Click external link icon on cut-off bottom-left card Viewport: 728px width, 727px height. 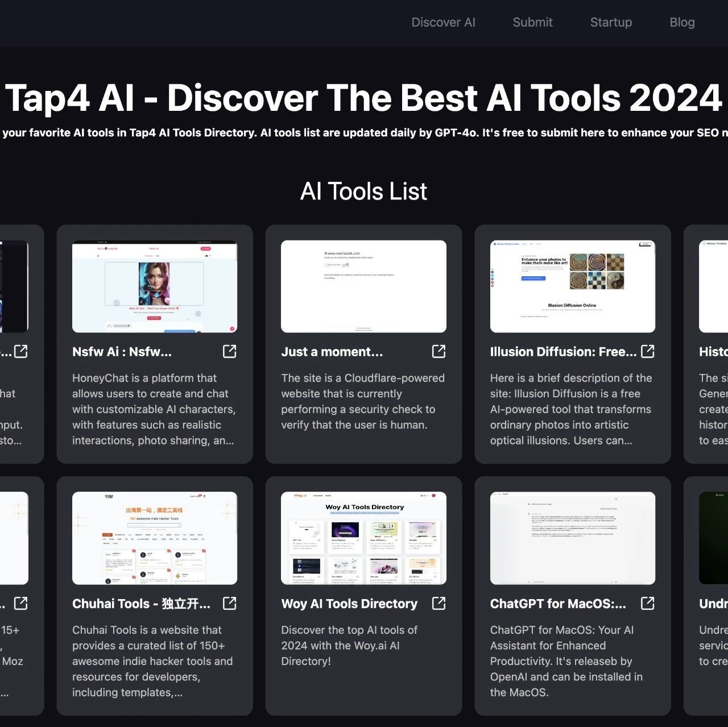(x=21, y=603)
